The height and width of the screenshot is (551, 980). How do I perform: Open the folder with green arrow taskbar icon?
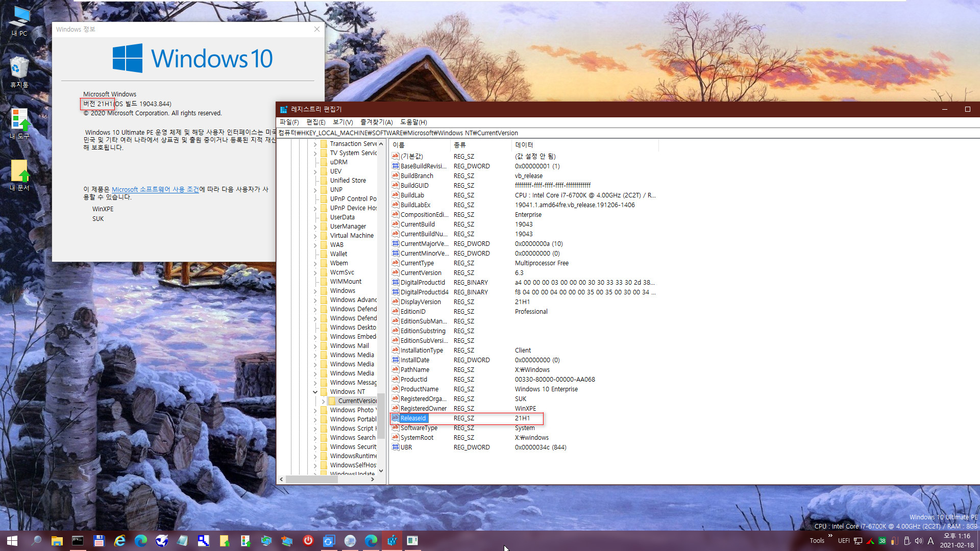point(224,541)
